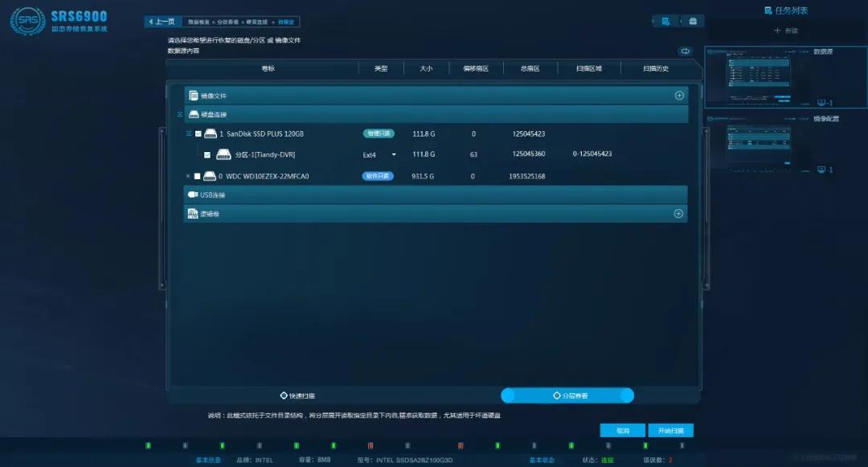This screenshot has height=467, width=868.
Task: Uncheck the SanDisk SSD PLUS 120GB checkbox
Action: (199, 134)
